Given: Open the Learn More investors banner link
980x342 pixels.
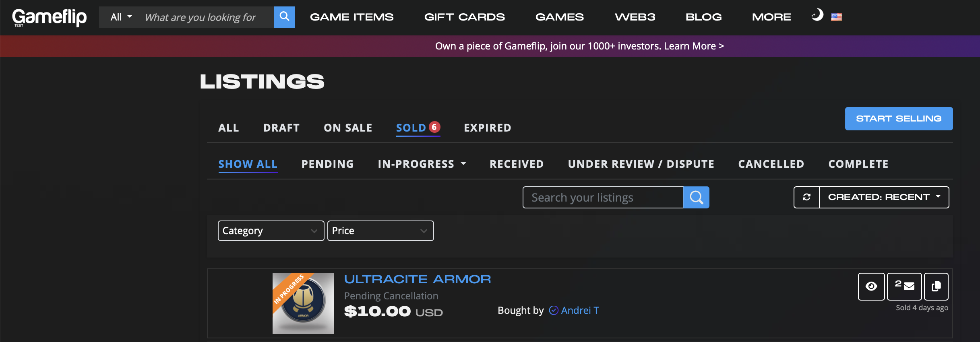Looking at the screenshot, I should tap(694, 46).
